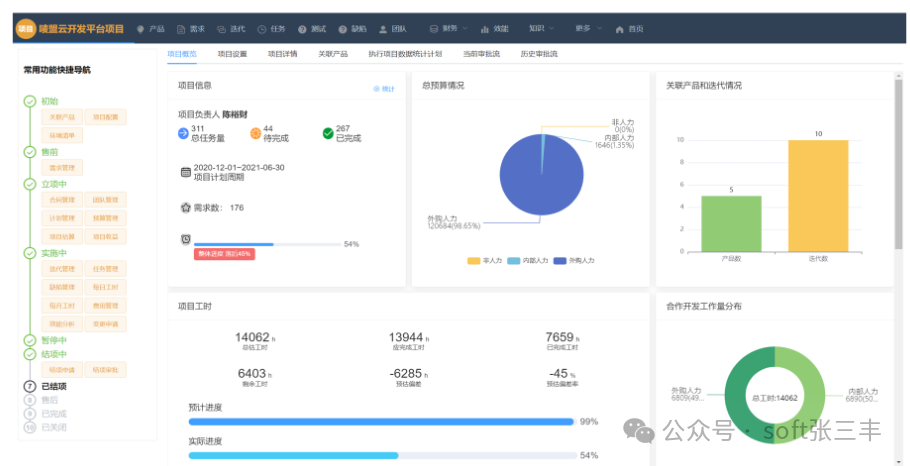Switch to the 项目设置 tab
This screenshot has height=466, width=910.
[232, 54]
